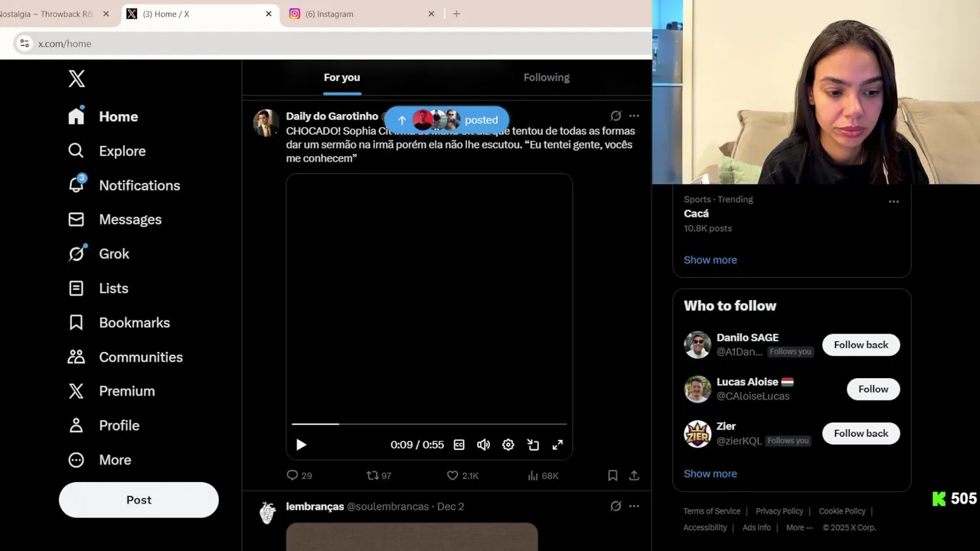The image size is (980, 551).
Task: Open video settings gear
Action: (x=508, y=445)
